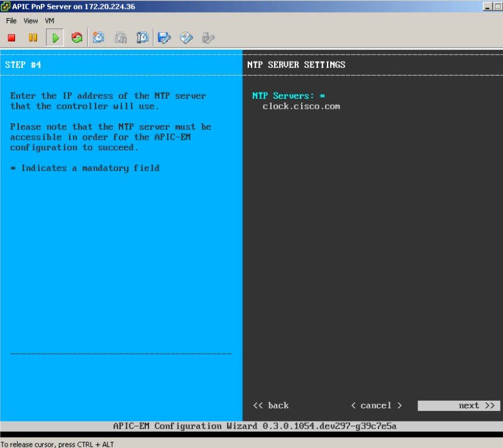Minimize the APIC PnP Server window
Image resolution: width=503 pixels, height=448 pixels.
(488, 6)
